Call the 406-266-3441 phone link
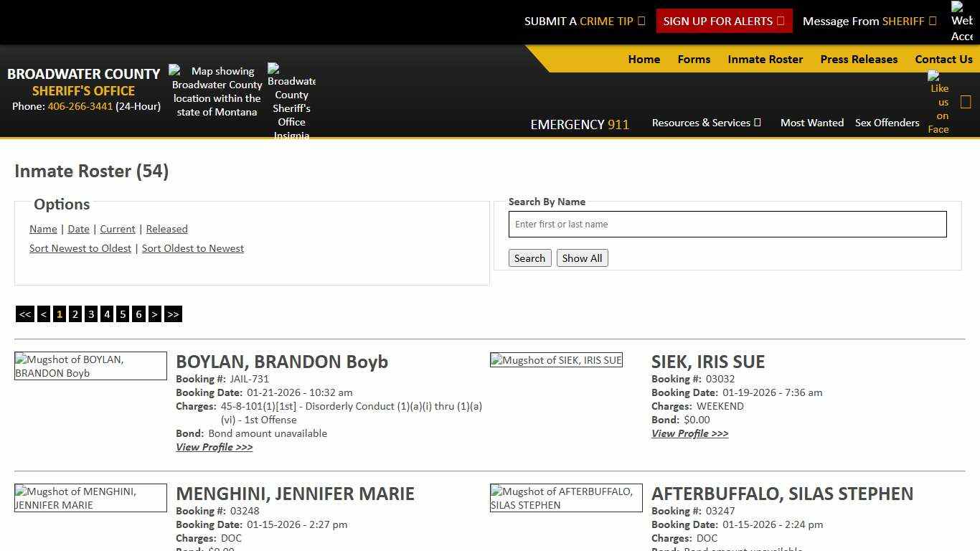980x551 pixels. [x=80, y=105]
